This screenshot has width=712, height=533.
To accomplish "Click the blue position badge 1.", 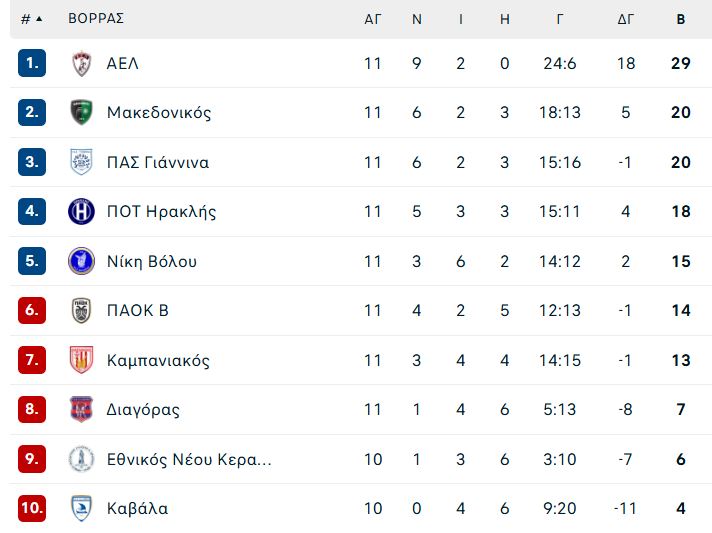I will pos(32,63).
